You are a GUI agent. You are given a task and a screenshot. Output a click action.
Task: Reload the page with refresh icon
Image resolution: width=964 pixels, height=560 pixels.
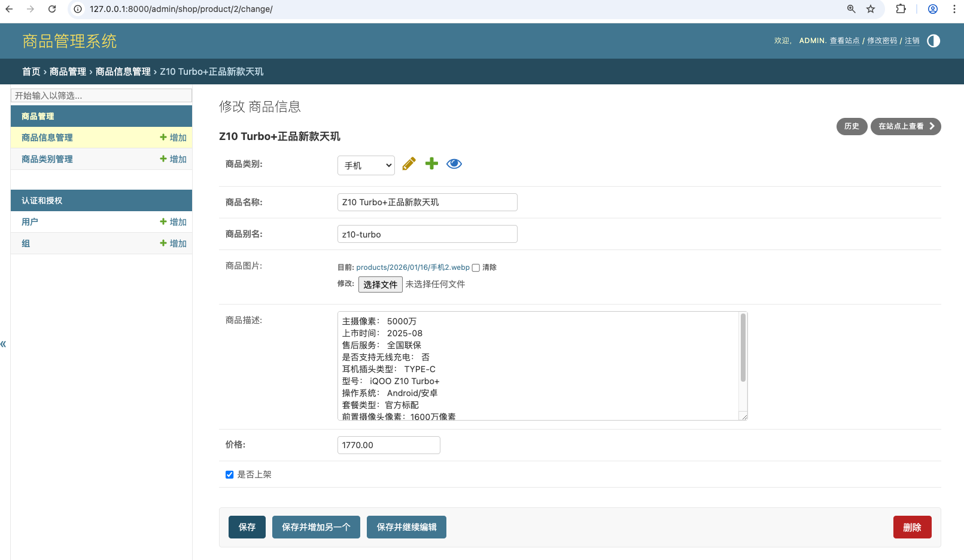(52, 9)
